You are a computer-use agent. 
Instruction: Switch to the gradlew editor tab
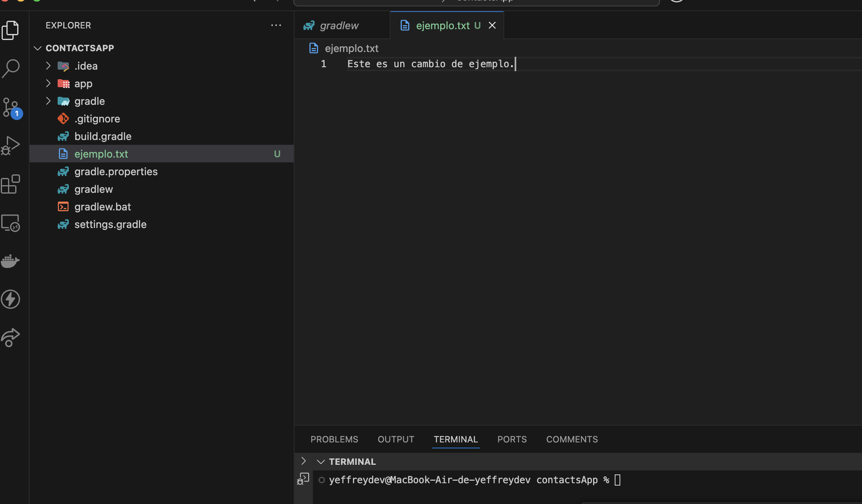(339, 25)
